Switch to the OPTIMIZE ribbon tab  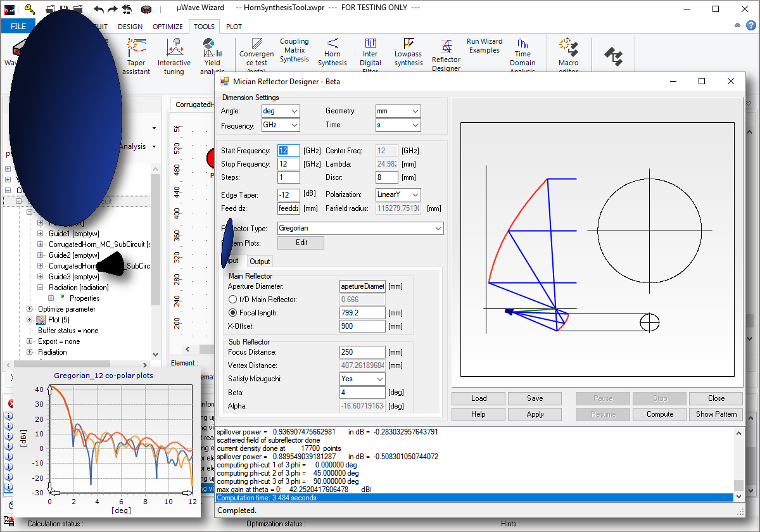(x=168, y=27)
